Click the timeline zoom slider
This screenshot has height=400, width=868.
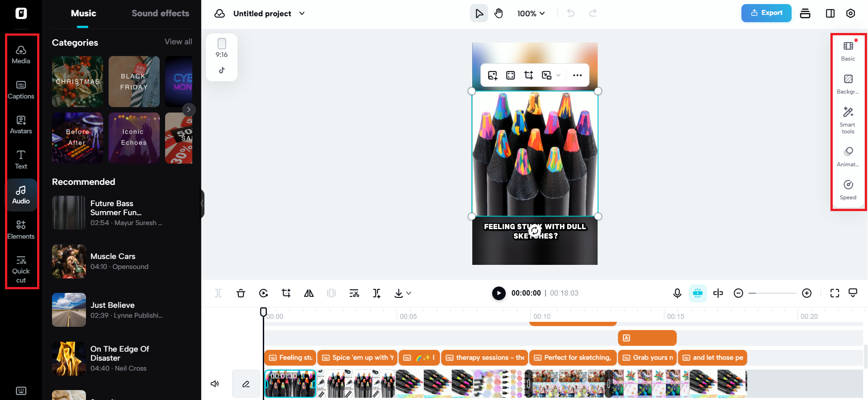tap(773, 293)
